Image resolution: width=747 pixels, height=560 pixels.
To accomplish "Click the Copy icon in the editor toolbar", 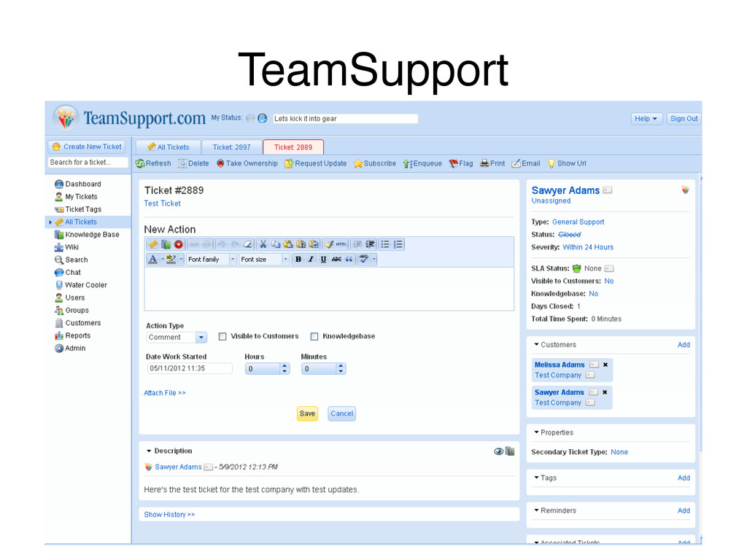I will (x=276, y=244).
